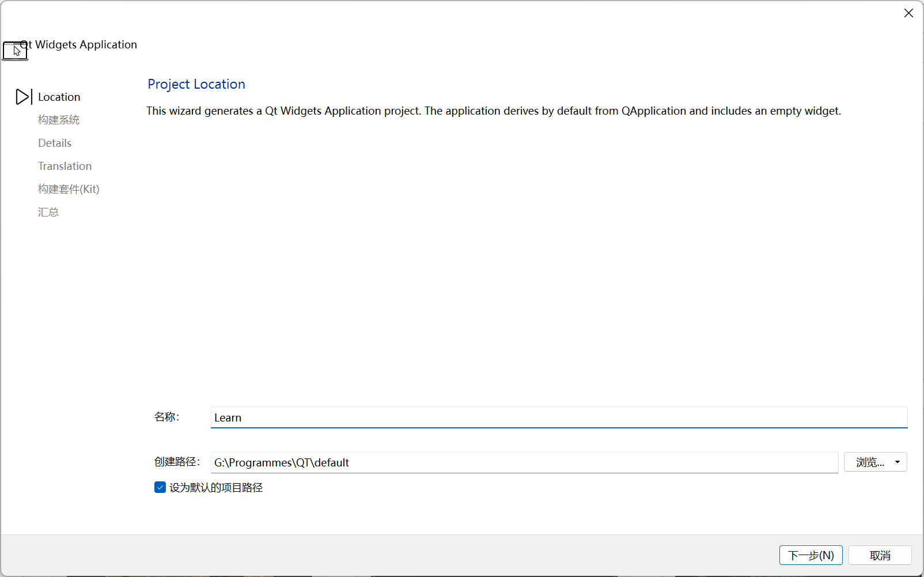Open the 浏览... dropdown arrow
This screenshot has height=577, width=924.
tap(898, 462)
